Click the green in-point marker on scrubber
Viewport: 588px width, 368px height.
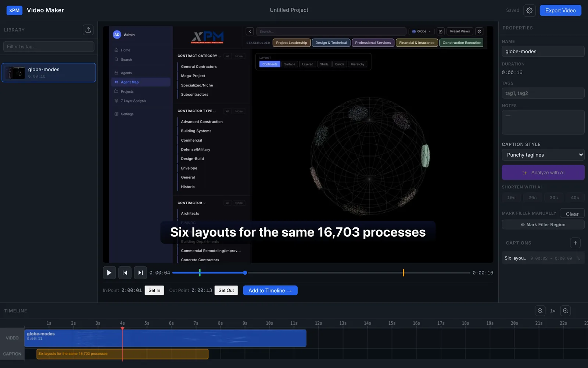200,273
